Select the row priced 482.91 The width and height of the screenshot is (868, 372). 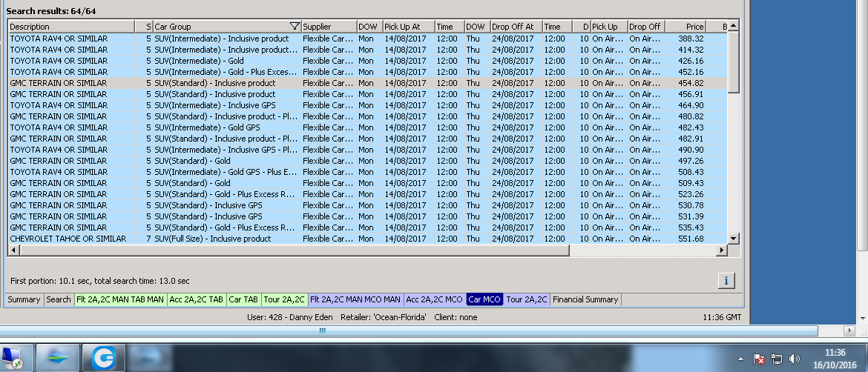367,138
